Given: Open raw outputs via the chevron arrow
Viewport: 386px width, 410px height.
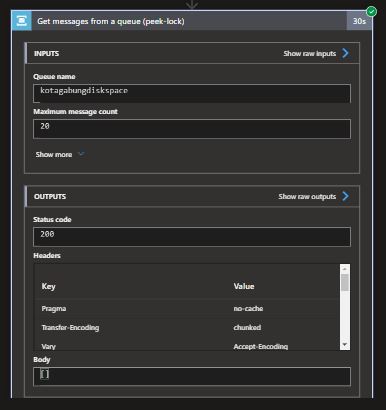Looking at the screenshot, I should [x=345, y=196].
